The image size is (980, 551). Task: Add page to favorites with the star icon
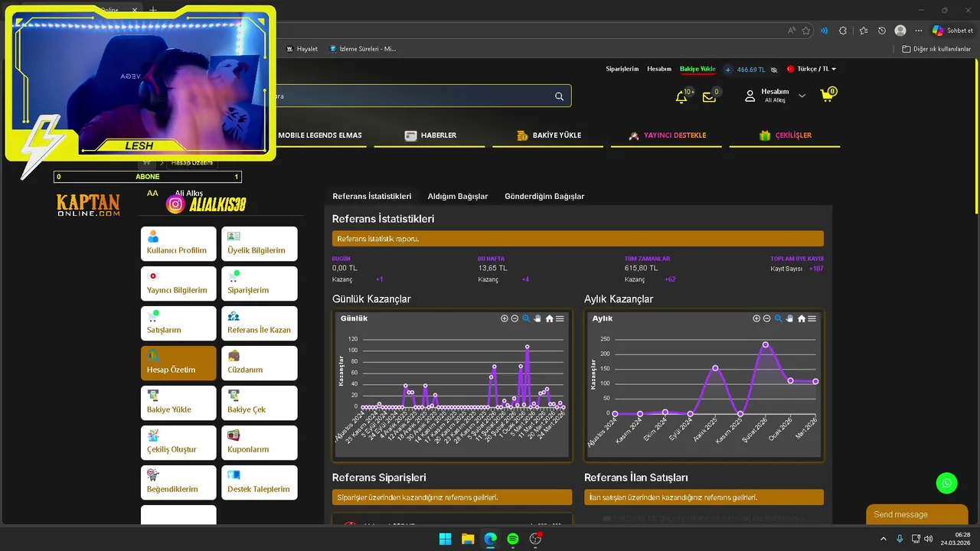click(x=806, y=31)
